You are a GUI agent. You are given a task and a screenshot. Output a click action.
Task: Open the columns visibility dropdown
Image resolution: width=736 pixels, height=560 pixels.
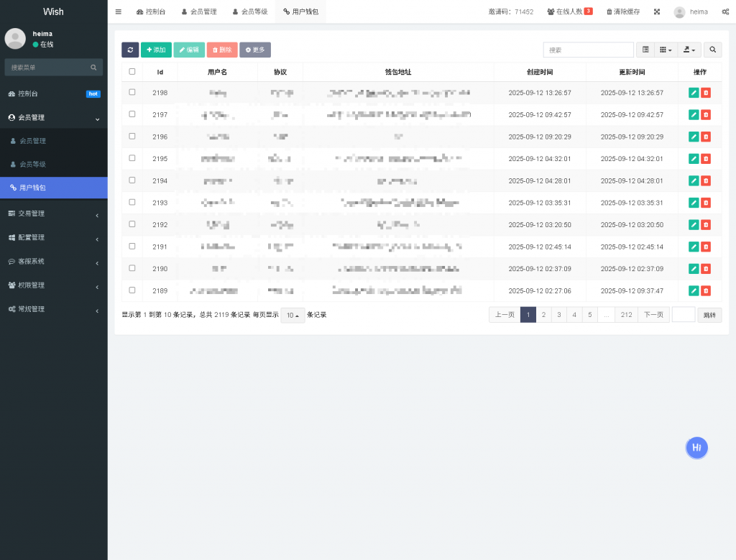[x=666, y=50]
